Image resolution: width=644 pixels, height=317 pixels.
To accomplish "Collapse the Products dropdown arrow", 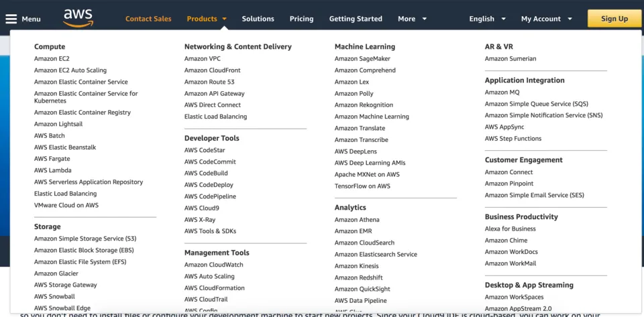I will [x=224, y=19].
